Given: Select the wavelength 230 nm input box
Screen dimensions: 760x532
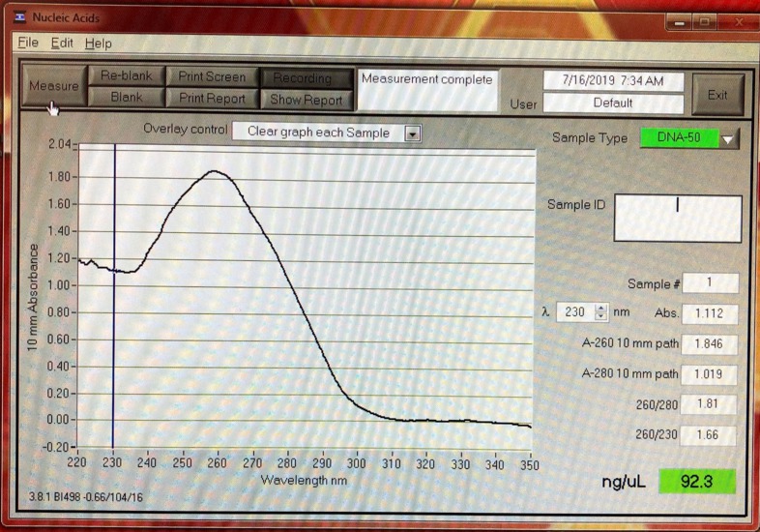Looking at the screenshot, I should pos(574,312).
